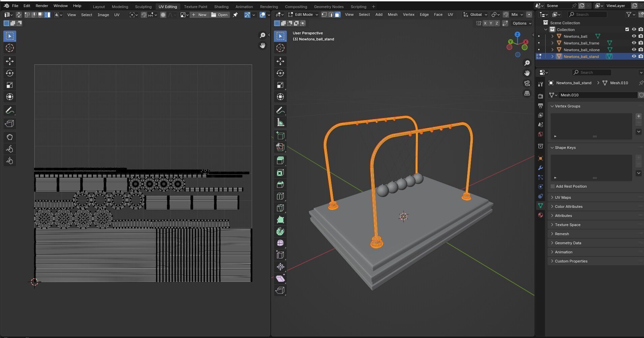
Task: Expand the Newtons_ball_frame outliner item
Action: pos(552,43)
